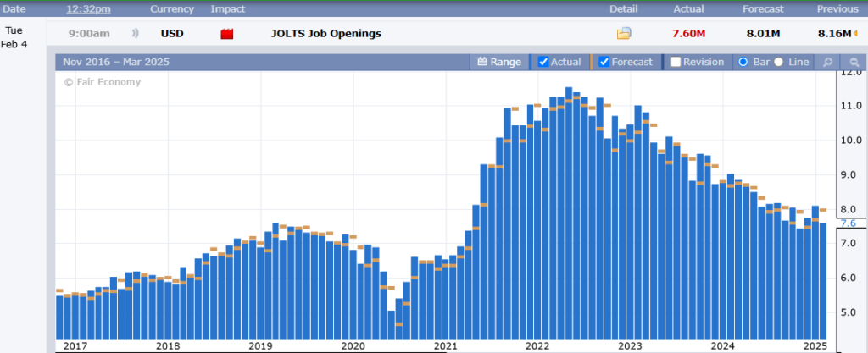Click the revised arrow beside 8.16M
This screenshot has height=353, width=868.
coord(855,34)
